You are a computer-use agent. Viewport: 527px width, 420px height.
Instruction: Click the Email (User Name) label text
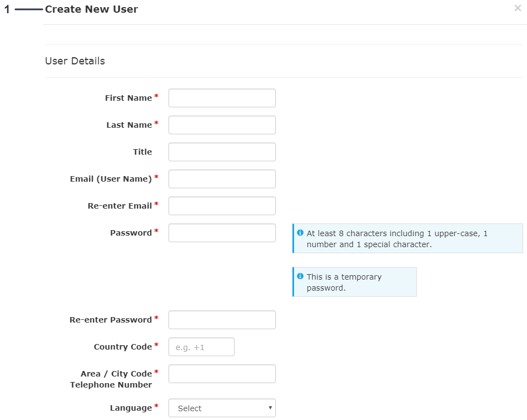tap(111, 179)
